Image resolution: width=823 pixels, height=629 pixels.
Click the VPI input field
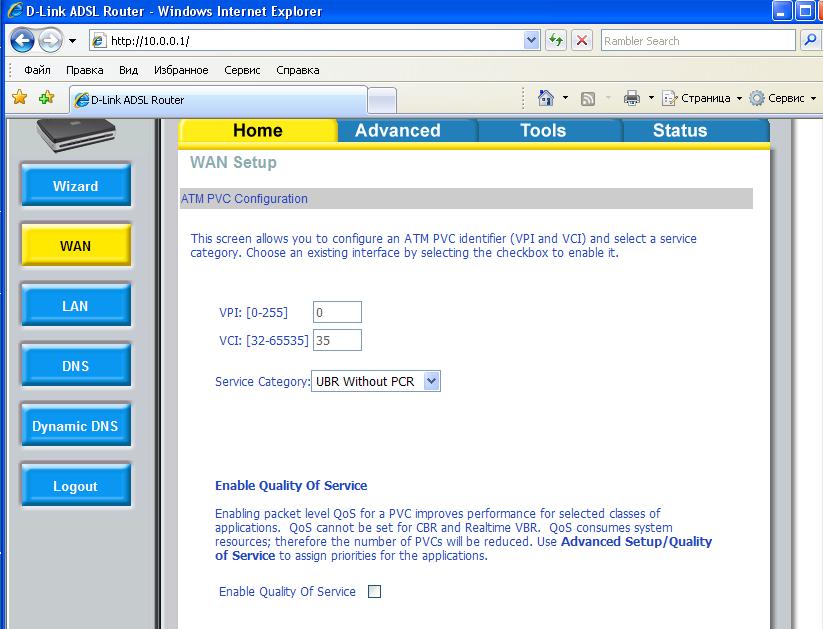(x=337, y=312)
